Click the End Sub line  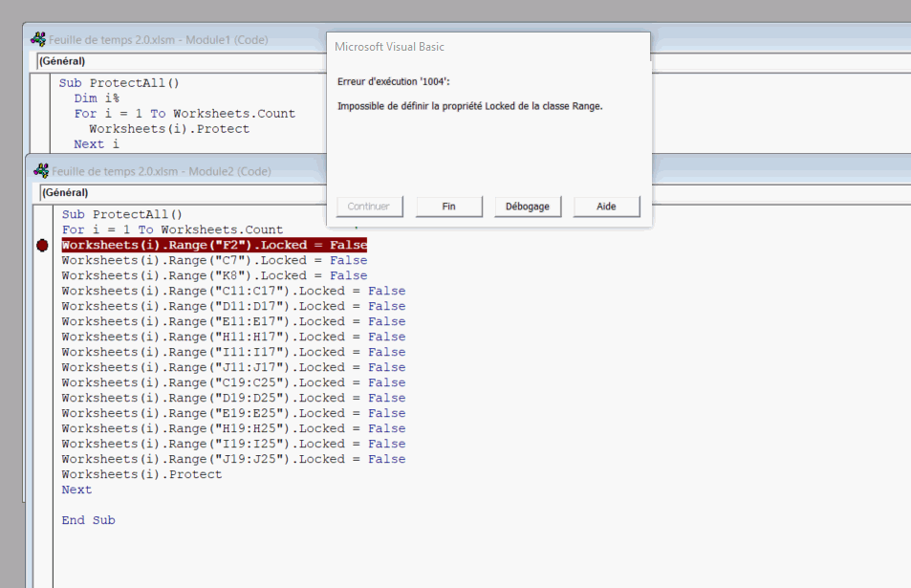point(88,520)
